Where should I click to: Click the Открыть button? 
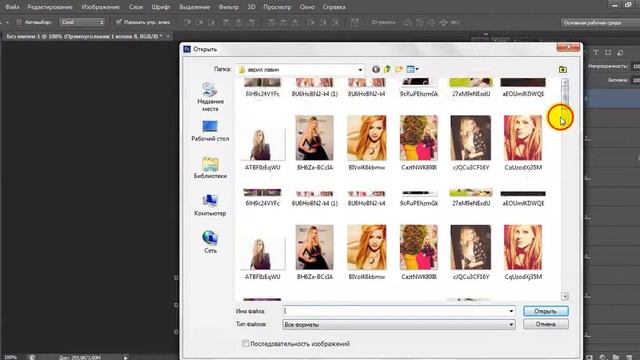tap(546, 311)
